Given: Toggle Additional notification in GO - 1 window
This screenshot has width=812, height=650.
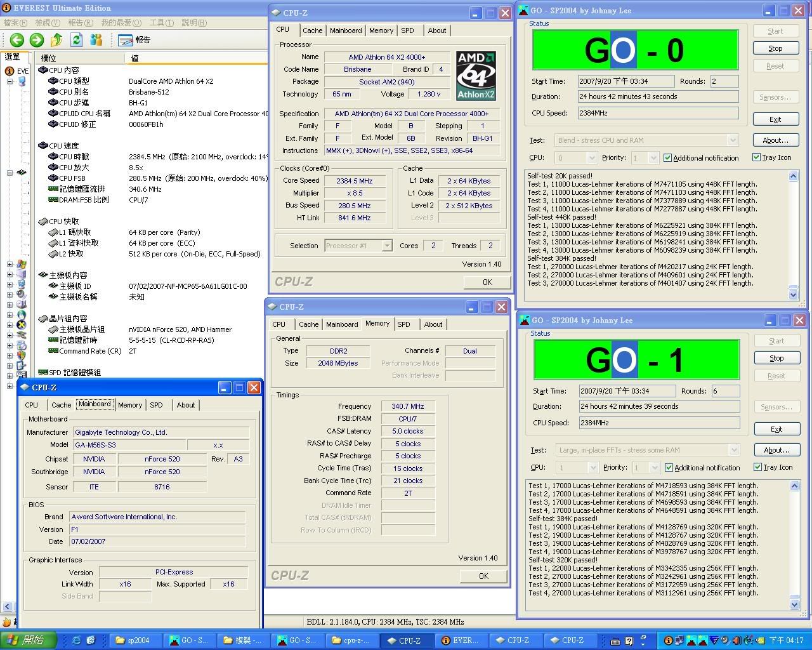Looking at the screenshot, I should coord(669,468).
